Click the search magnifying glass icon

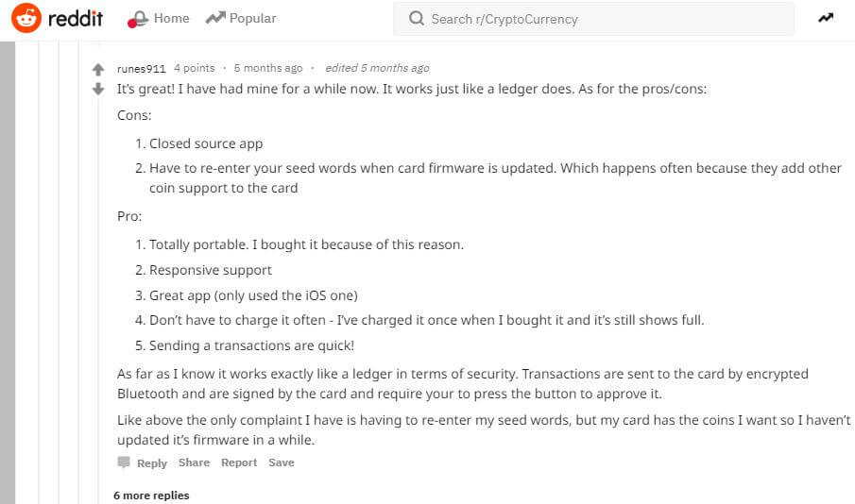coord(416,19)
